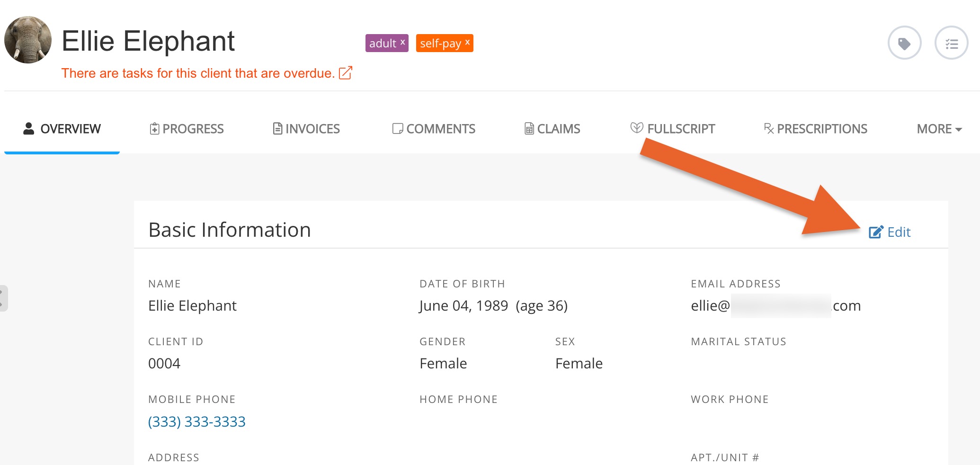This screenshot has width=980, height=465.
Task: Click Ellie Elephant's profile photo
Action: pos(28,40)
